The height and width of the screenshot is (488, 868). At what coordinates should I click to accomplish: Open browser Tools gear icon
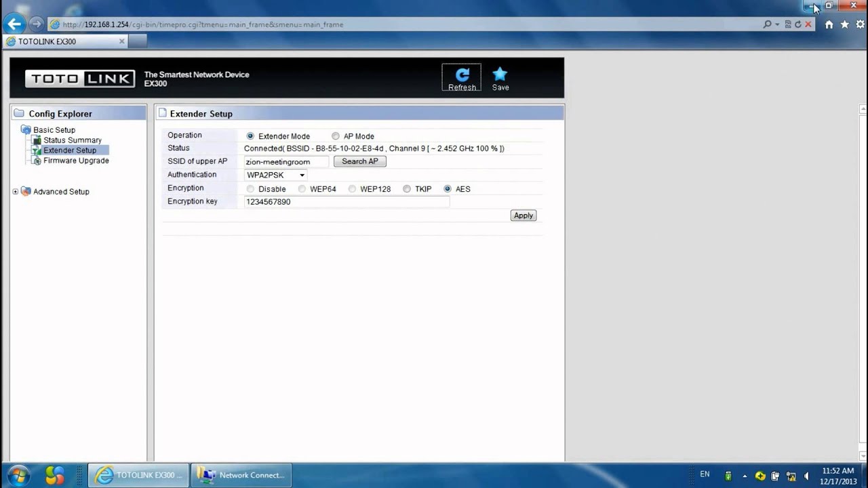(860, 24)
